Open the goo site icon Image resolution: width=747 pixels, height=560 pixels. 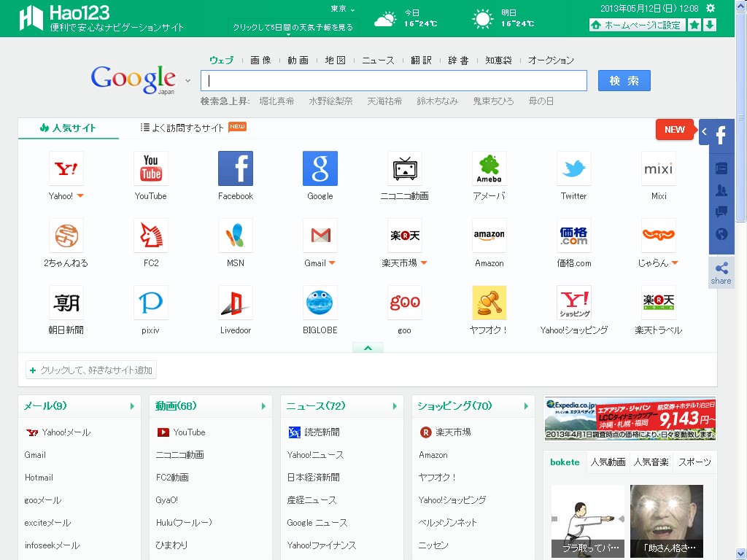coord(404,303)
